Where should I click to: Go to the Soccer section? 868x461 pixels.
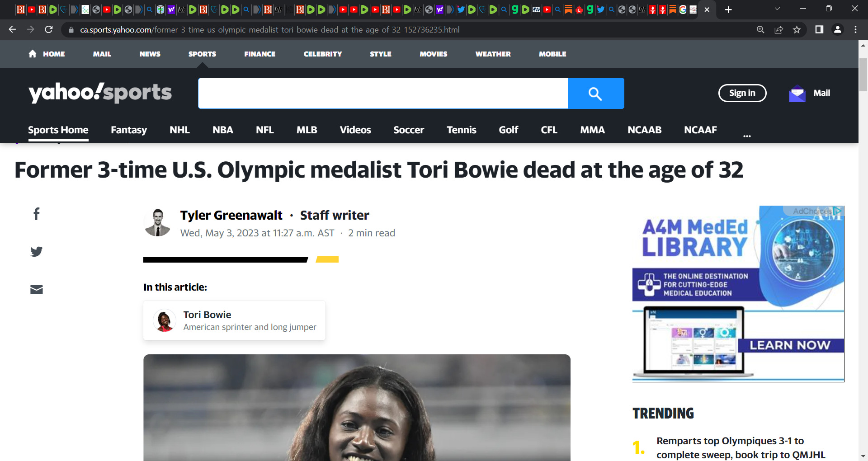(409, 130)
